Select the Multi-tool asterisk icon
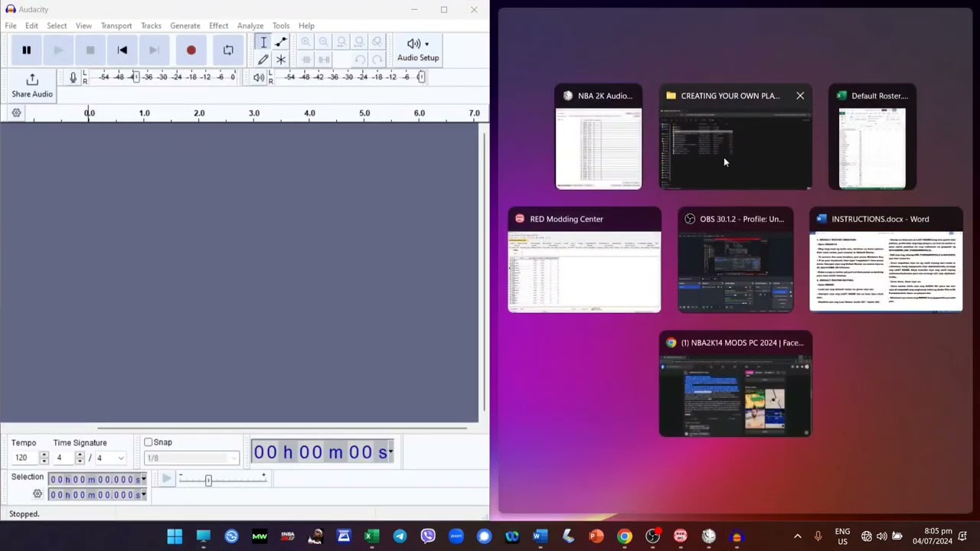 (x=281, y=60)
